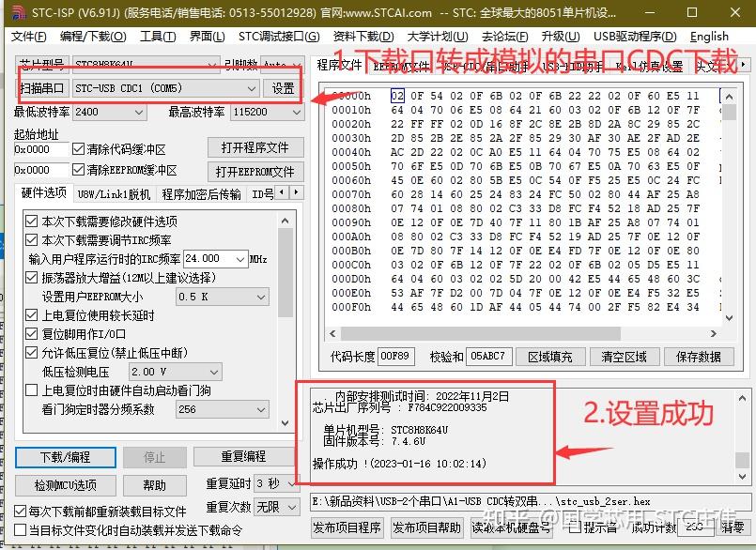The height and width of the screenshot is (550, 756).
Task: Toggle the 振荡器放大增益 checkbox
Action: [x=32, y=276]
